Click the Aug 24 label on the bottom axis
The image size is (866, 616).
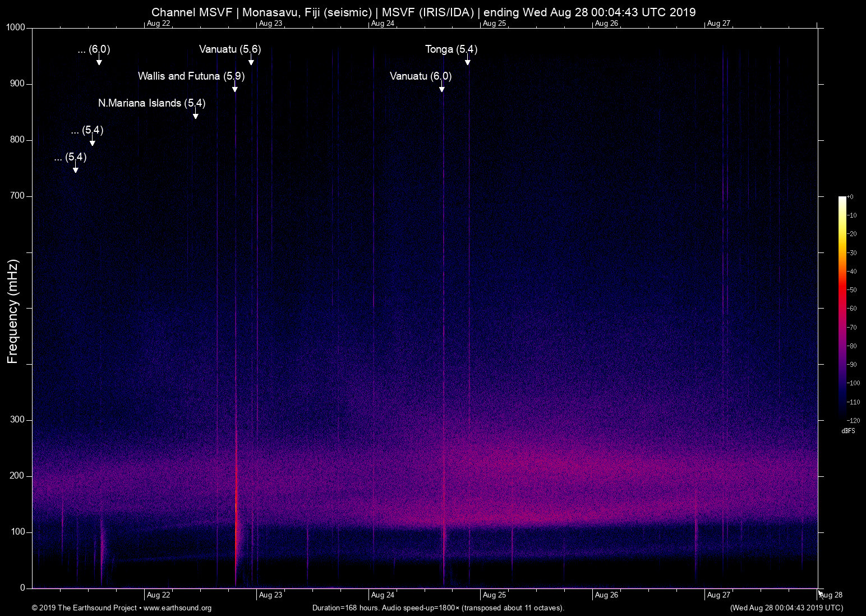(383, 595)
